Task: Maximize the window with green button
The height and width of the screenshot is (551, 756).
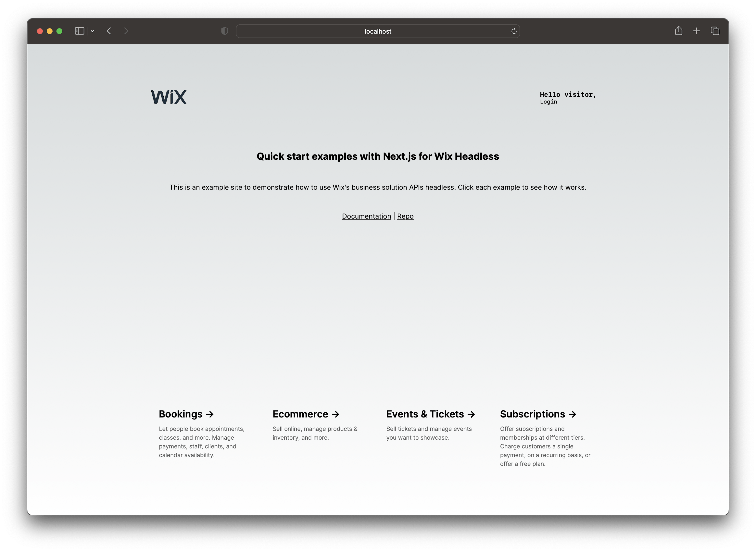Action: click(59, 31)
